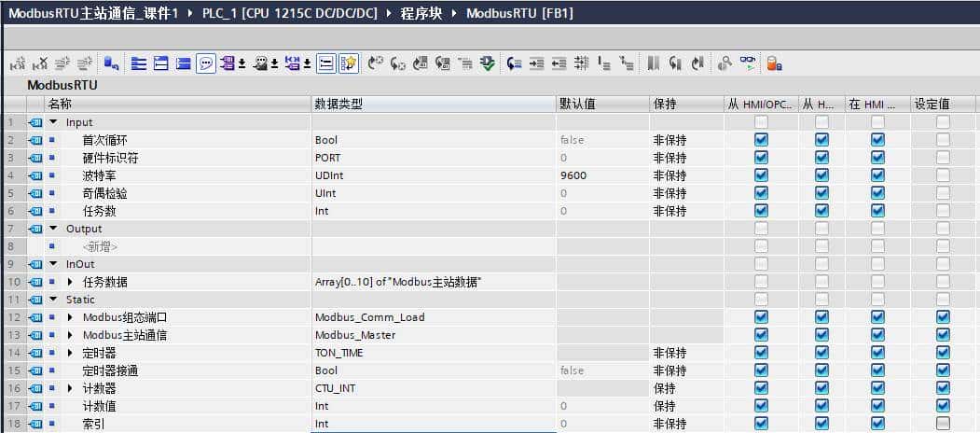Open absolute/symbolic operands dropdown arrow
This screenshot has width=980, height=433.
242,63
